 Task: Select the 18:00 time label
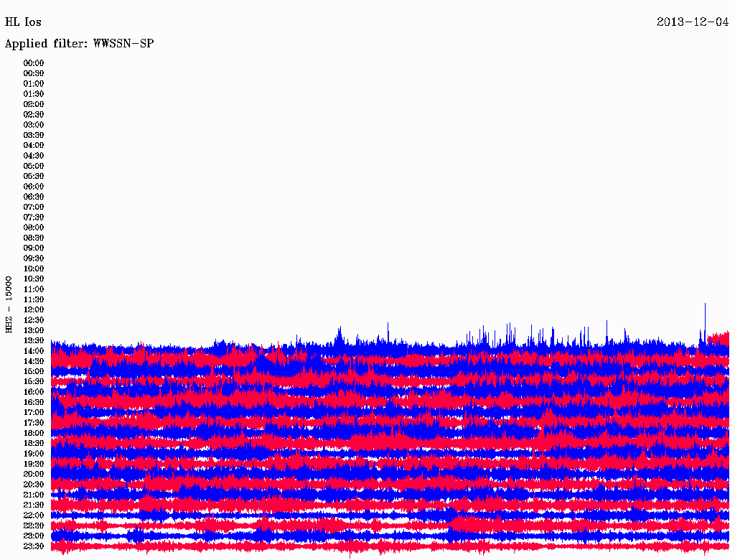[34, 433]
